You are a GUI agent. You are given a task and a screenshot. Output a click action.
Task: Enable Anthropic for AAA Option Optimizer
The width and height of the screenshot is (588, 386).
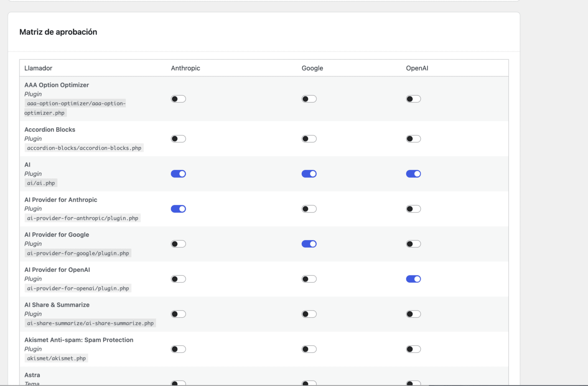[178, 99]
